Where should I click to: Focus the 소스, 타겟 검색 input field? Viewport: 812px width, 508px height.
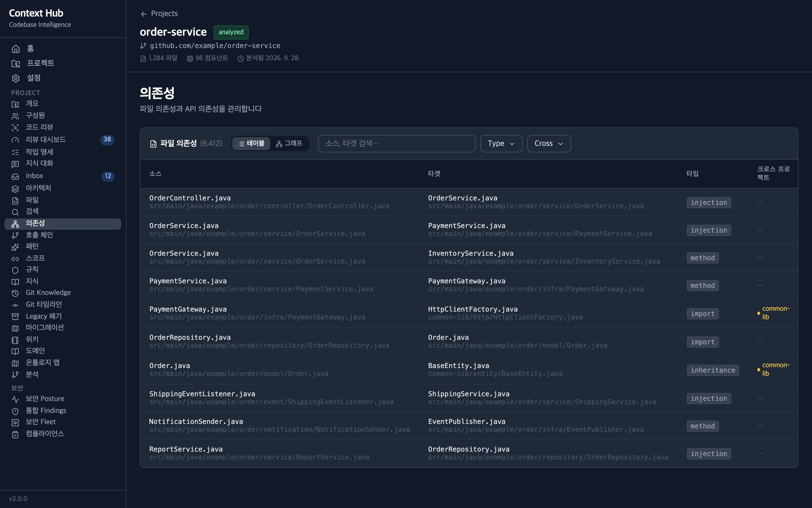397,143
